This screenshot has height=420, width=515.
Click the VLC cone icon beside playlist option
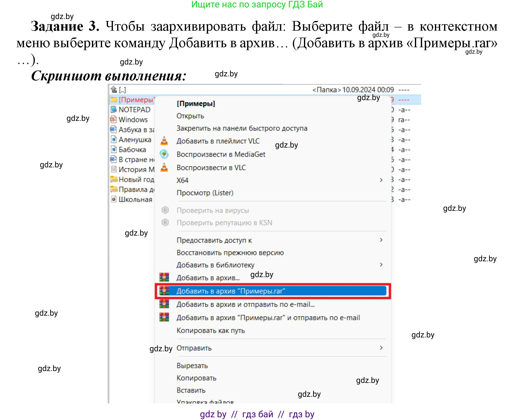(164, 141)
